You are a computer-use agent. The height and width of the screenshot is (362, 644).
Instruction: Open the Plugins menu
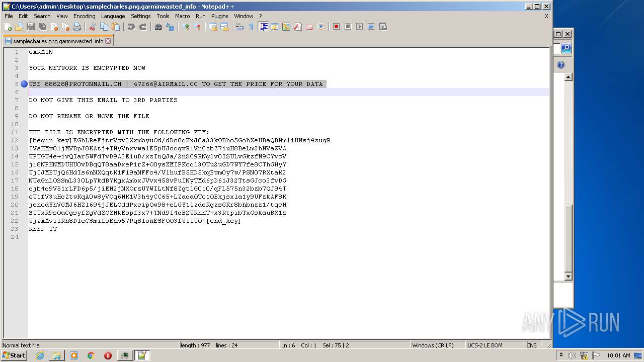(x=219, y=16)
